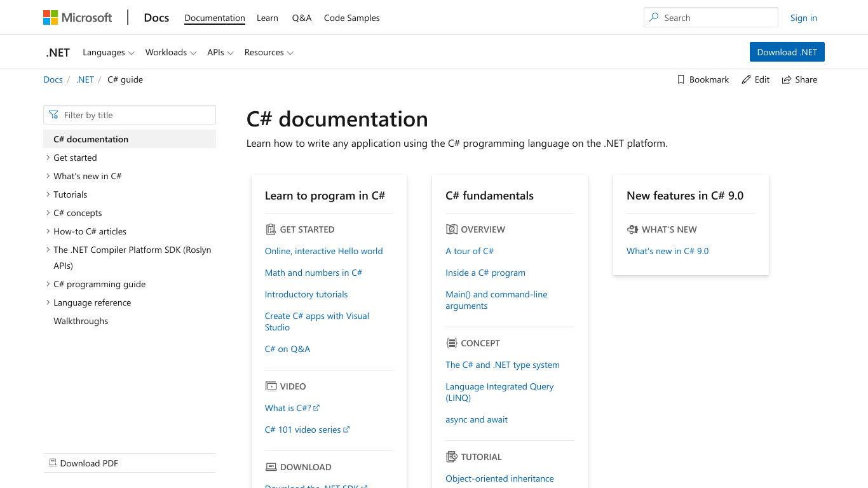The width and height of the screenshot is (868, 488).
Task: Click the .NET breadcrumb link
Action: pyautogui.click(x=85, y=79)
